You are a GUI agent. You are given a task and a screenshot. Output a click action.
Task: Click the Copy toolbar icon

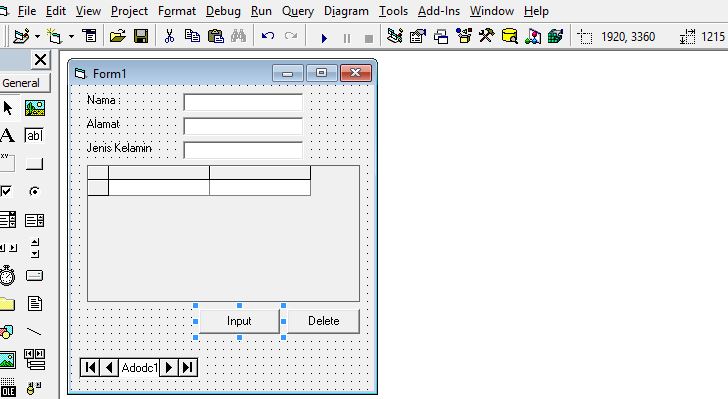pos(192,36)
